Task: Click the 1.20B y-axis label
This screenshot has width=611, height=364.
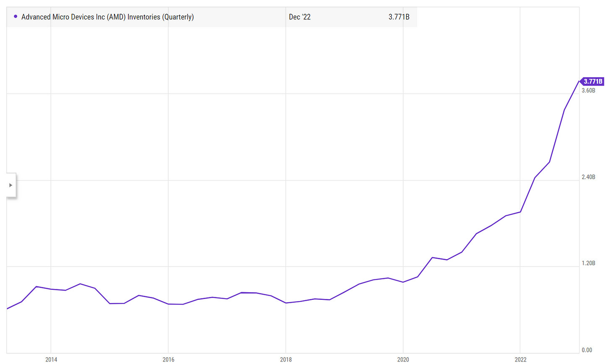Action: 588,263
